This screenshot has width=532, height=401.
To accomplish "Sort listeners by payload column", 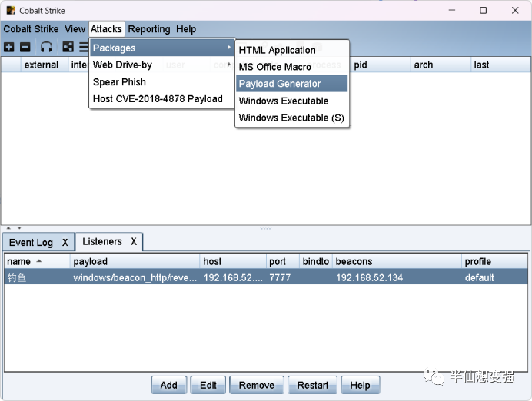I will tap(135, 261).
